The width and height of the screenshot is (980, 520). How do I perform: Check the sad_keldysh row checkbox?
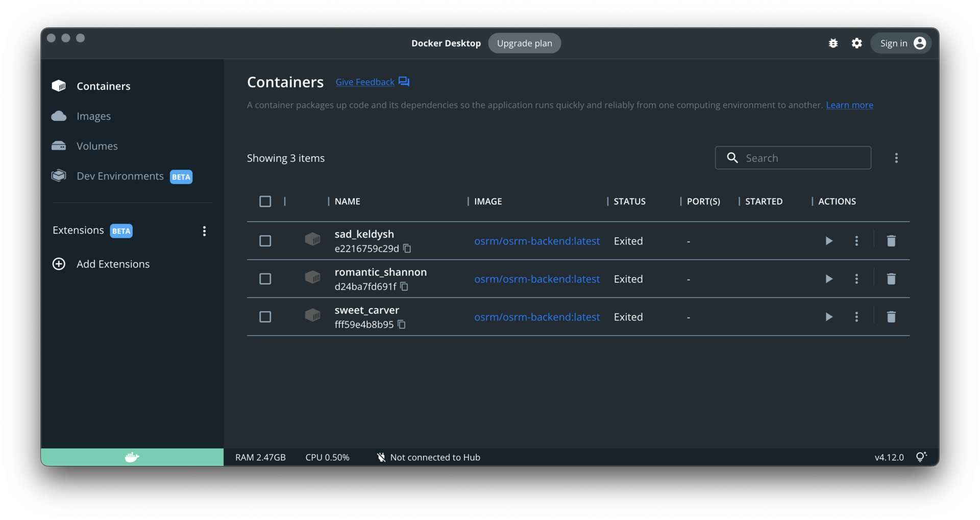(x=265, y=241)
